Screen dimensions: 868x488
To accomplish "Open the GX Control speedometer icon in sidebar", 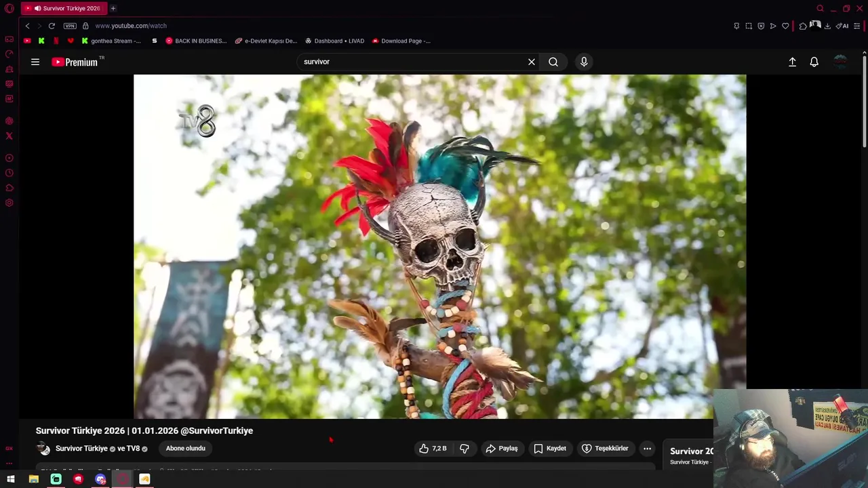I will (9, 54).
